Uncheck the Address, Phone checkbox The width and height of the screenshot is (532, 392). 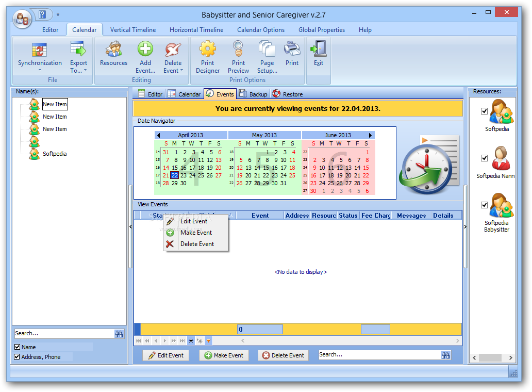pos(16,357)
